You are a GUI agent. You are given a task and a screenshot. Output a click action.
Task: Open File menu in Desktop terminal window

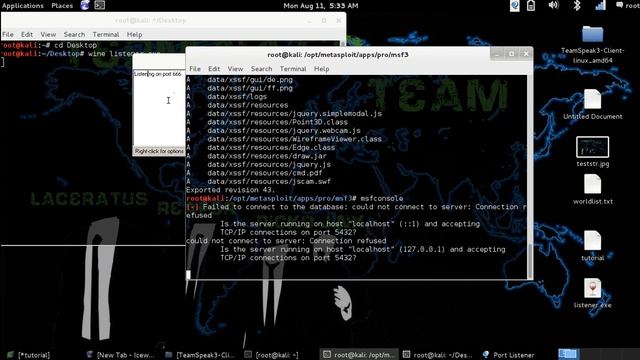tap(8, 35)
